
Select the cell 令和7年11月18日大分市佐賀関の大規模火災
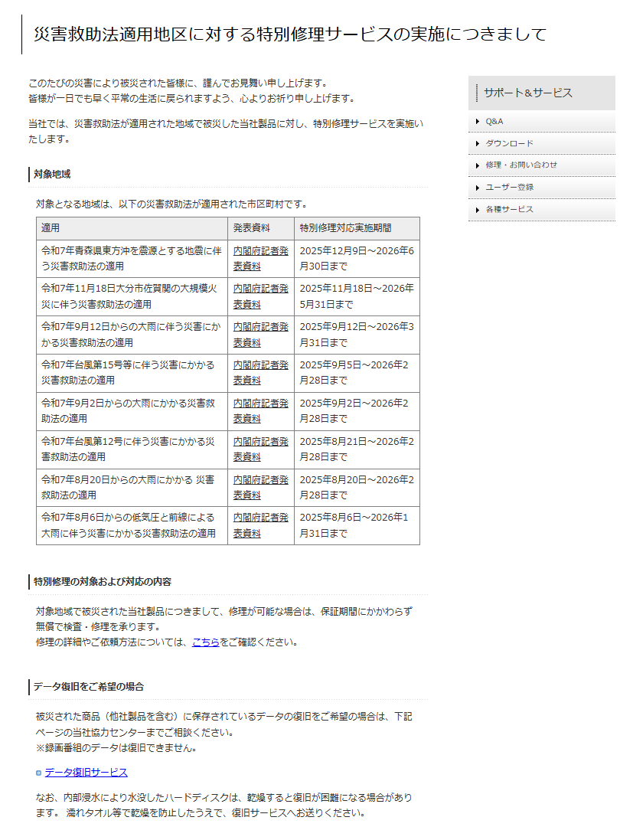(132, 296)
